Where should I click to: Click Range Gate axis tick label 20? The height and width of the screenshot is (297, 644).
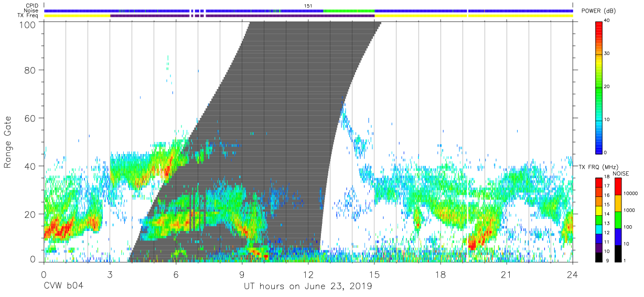(31, 214)
